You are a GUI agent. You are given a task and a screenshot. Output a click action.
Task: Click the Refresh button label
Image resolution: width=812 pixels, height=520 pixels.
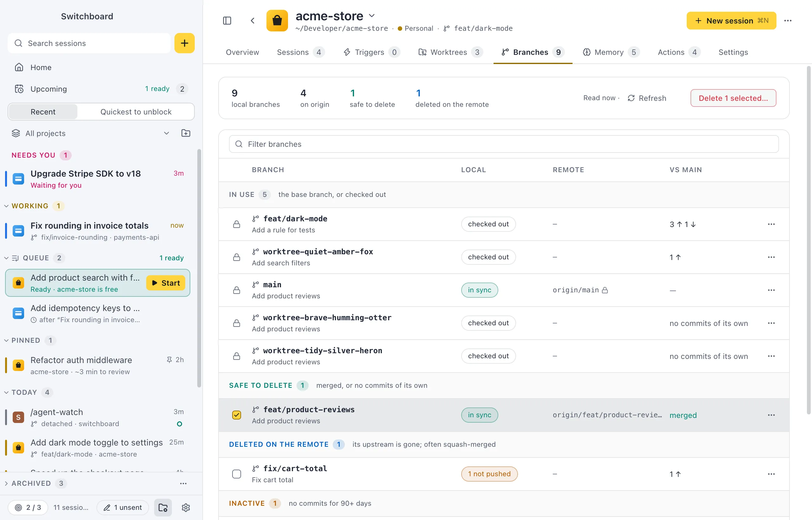pyautogui.click(x=652, y=98)
